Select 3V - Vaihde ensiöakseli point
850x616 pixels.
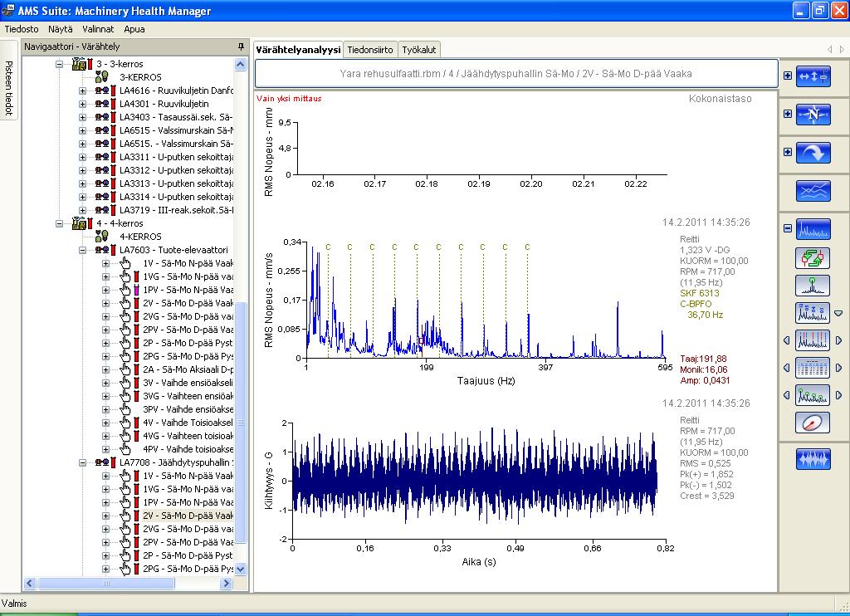pos(188,383)
